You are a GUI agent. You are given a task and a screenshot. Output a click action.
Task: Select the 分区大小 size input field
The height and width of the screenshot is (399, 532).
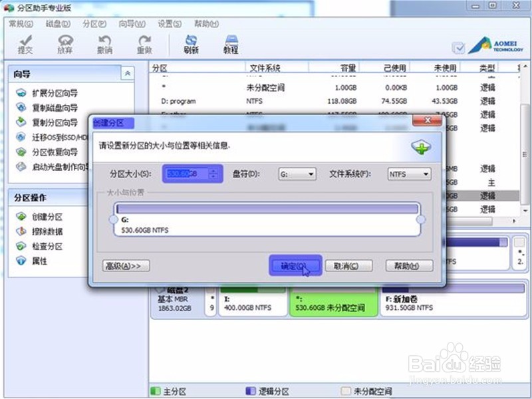click(x=189, y=174)
